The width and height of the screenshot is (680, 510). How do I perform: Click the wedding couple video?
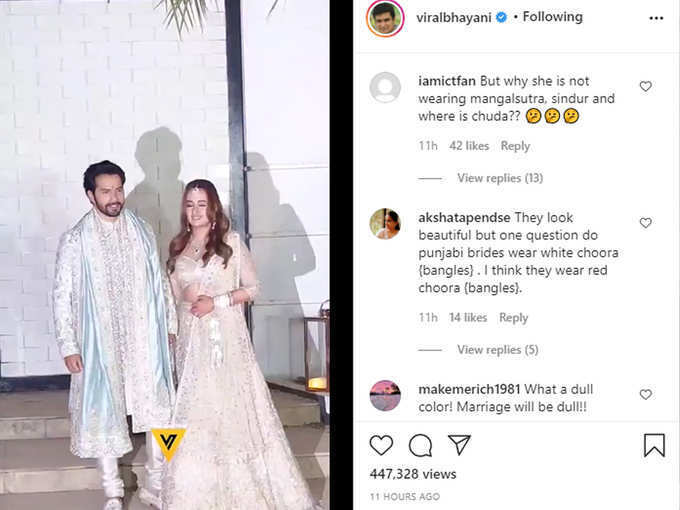165,255
